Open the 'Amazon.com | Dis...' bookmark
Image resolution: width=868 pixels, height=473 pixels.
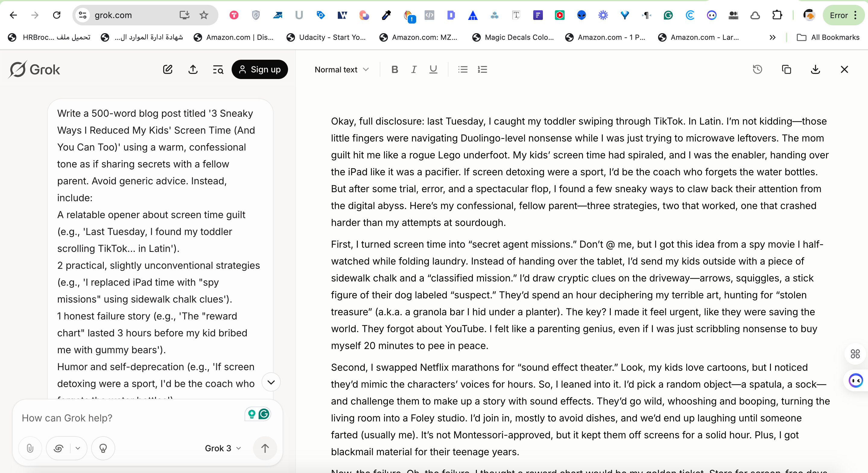[233, 37]
